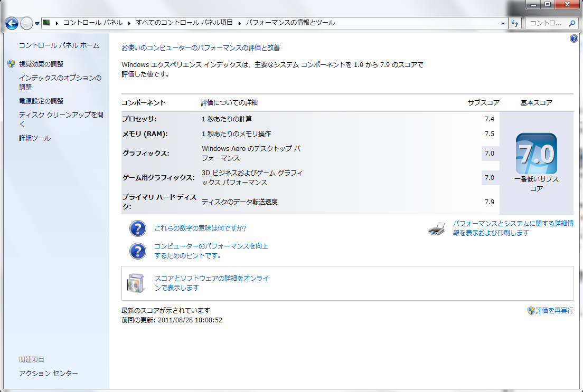Click the hard disk subscore 7.9
The height and width of the screenshot is (392, 583).
tap(490, 202)
